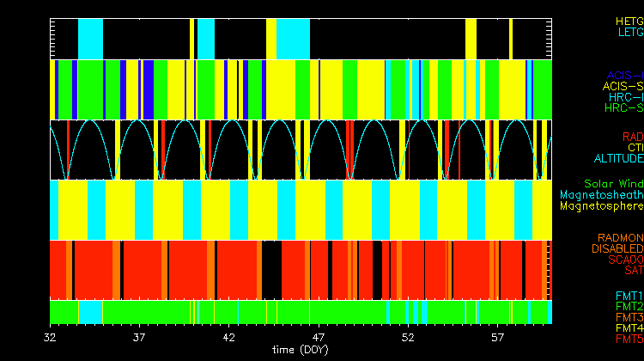Select the CTI legend label
The height and width of the screenshot is (361, 644).
tap(635, 148)
